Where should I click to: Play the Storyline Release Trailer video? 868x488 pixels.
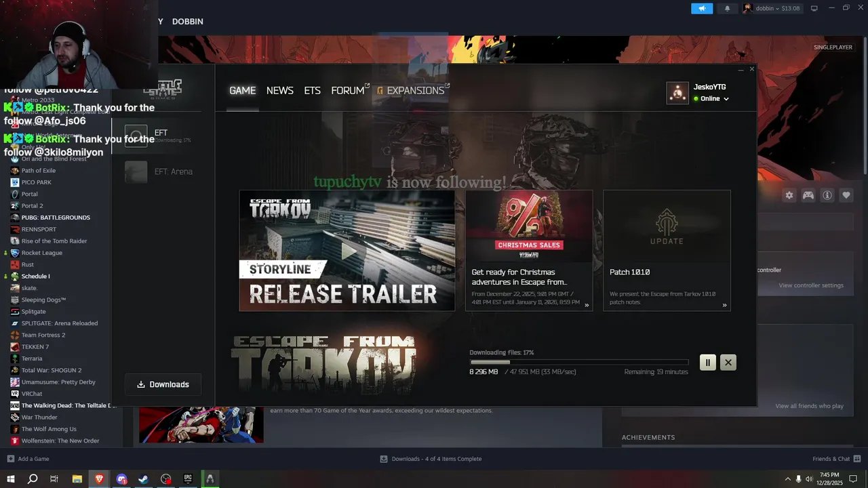347,251
